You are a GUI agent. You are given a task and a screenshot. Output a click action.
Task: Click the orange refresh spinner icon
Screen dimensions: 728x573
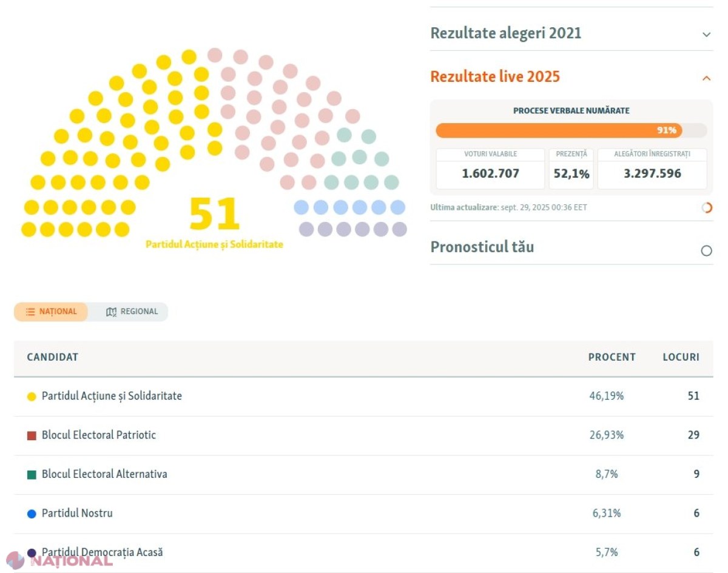click(x=706, y=208)
